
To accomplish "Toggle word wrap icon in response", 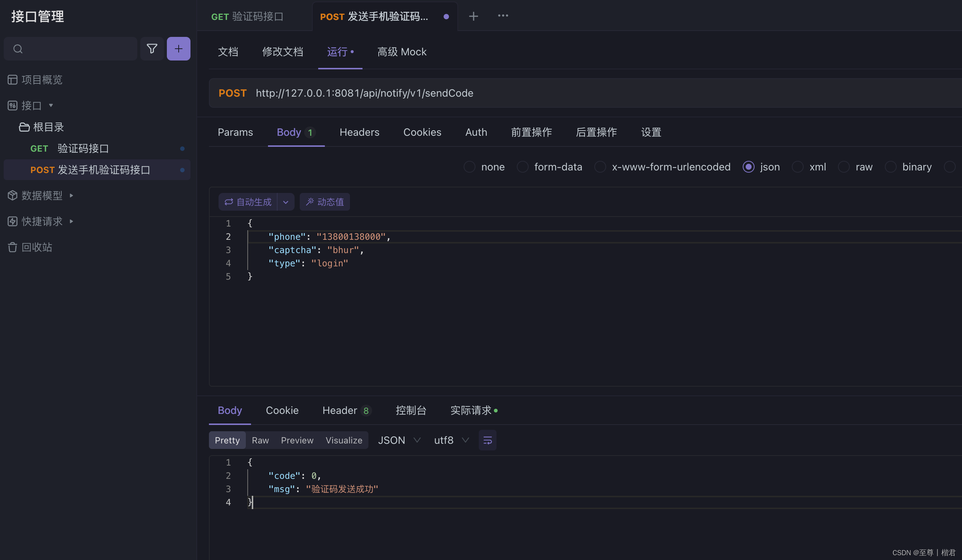I will click(x=488, y=440).
